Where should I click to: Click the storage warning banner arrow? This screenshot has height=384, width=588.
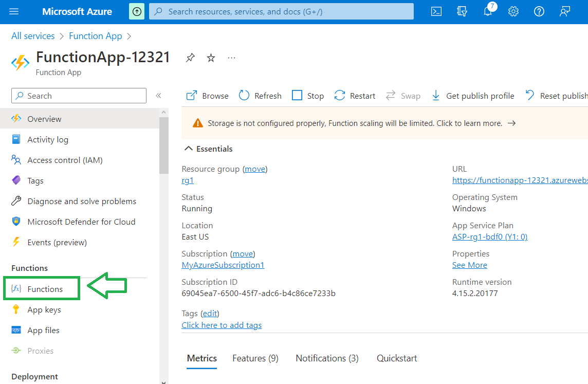tap(511, 123)
